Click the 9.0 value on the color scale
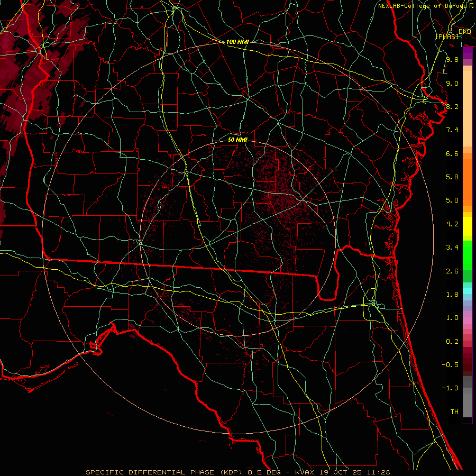This screenshot has width=476, height=476. pos(452,83)
